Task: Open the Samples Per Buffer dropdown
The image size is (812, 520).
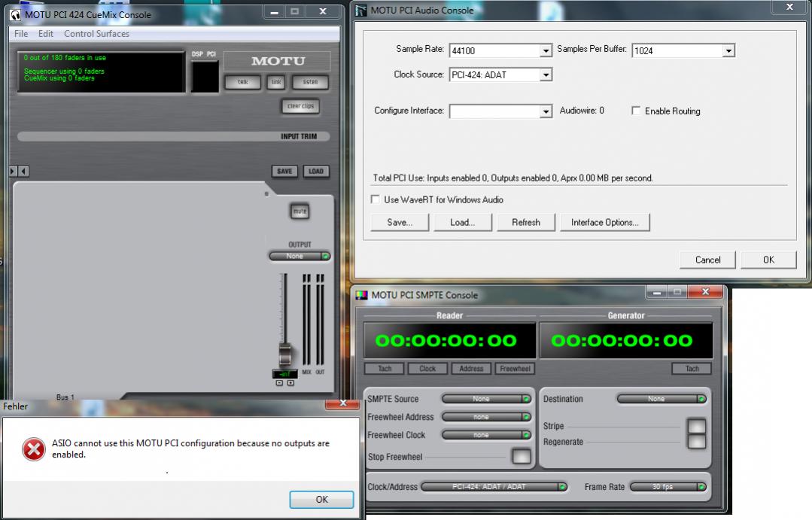Action: tap(728, 50)
